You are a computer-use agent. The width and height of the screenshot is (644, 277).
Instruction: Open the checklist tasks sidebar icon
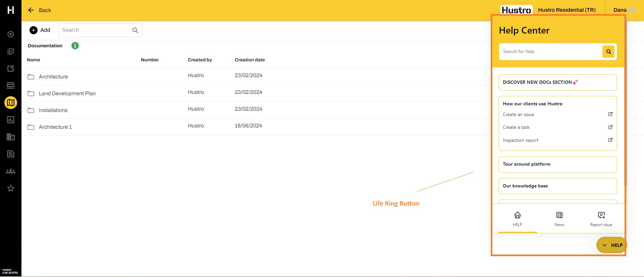pyautogui.click(x=11, y=51)
